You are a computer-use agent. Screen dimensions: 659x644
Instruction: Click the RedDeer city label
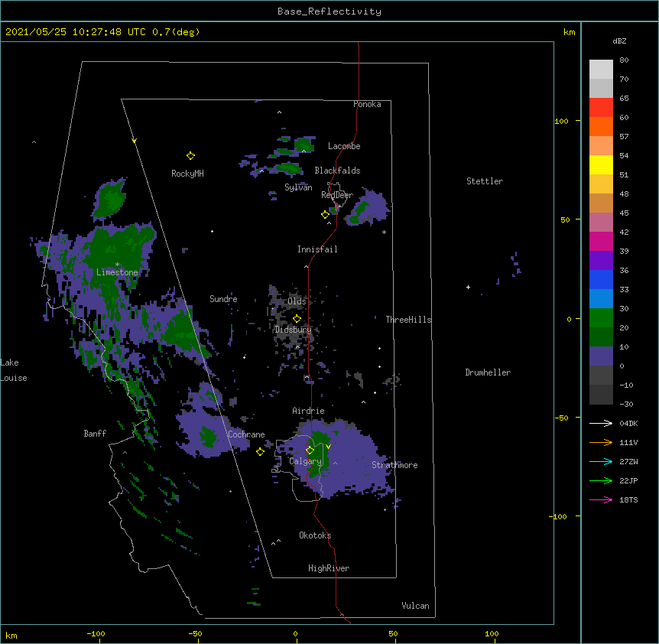[337, 195]
